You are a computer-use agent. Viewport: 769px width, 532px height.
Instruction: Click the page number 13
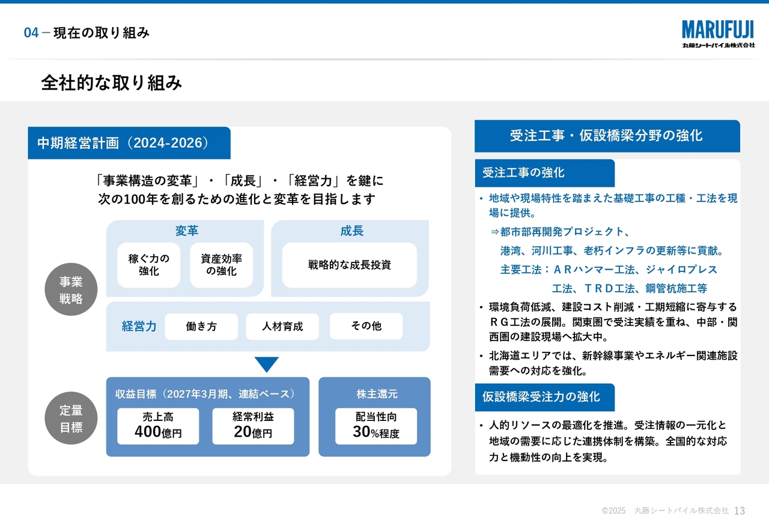point(740,511)
